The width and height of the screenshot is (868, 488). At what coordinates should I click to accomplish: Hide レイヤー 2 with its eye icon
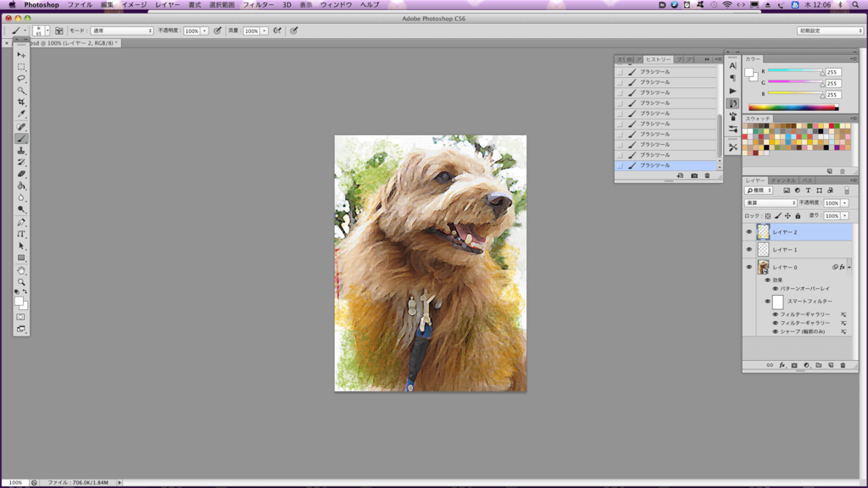pos(749,232)
